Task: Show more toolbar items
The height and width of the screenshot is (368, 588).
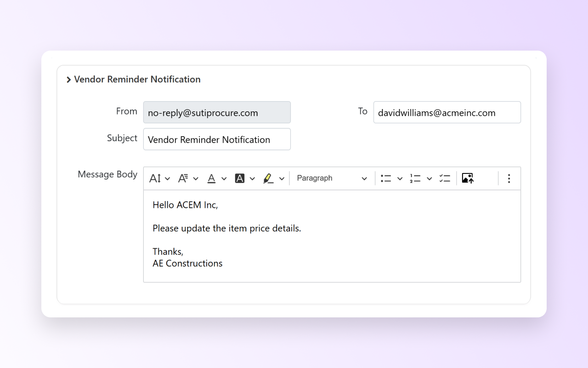Action: click(x=509, y=178)
